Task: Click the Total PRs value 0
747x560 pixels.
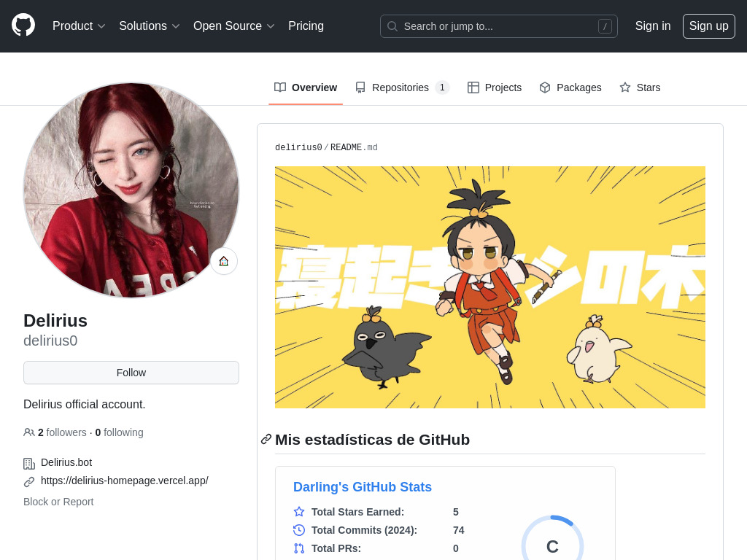Action: 455,548
